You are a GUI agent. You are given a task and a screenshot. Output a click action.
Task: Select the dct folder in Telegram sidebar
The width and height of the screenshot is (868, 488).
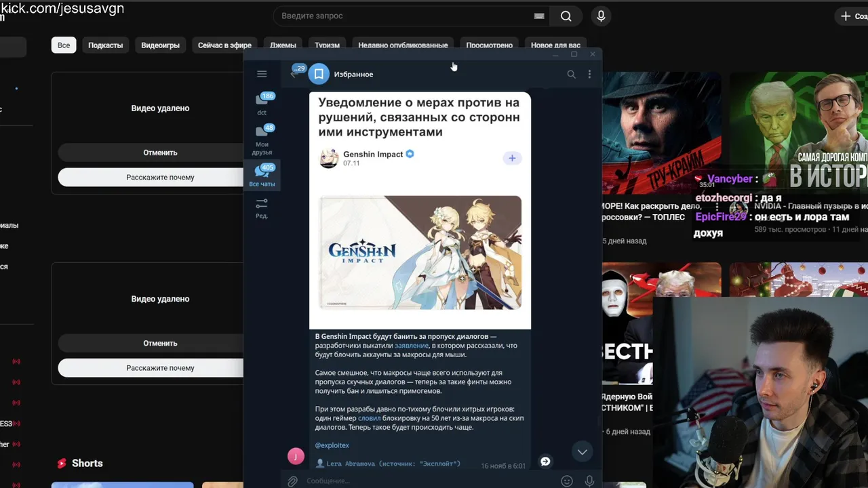click(x=262, y=104)
